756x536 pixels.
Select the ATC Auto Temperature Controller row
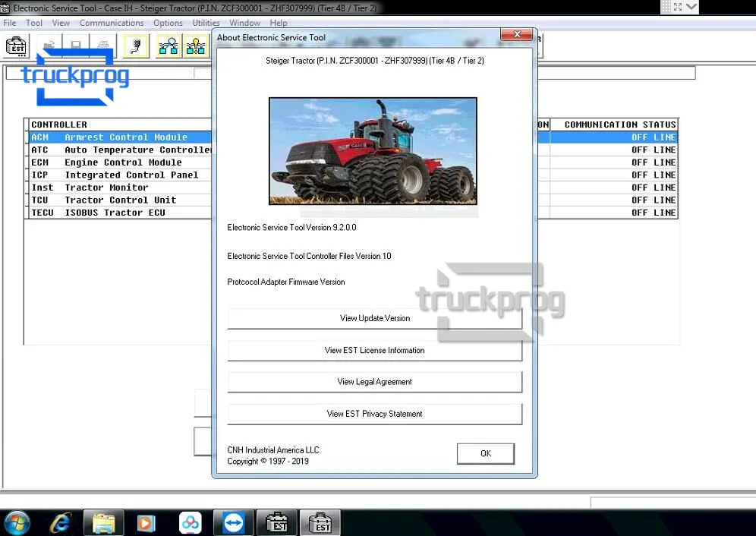click(x=120, y=150)
